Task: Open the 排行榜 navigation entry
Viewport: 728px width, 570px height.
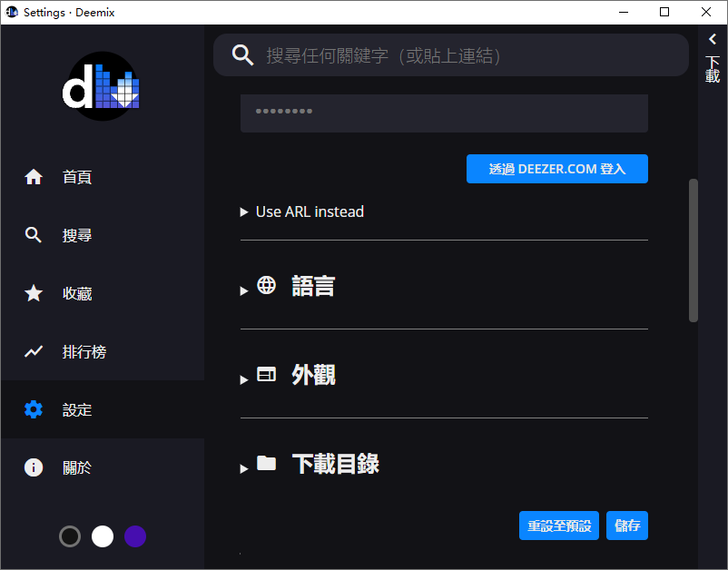Action: coord(78,351)
